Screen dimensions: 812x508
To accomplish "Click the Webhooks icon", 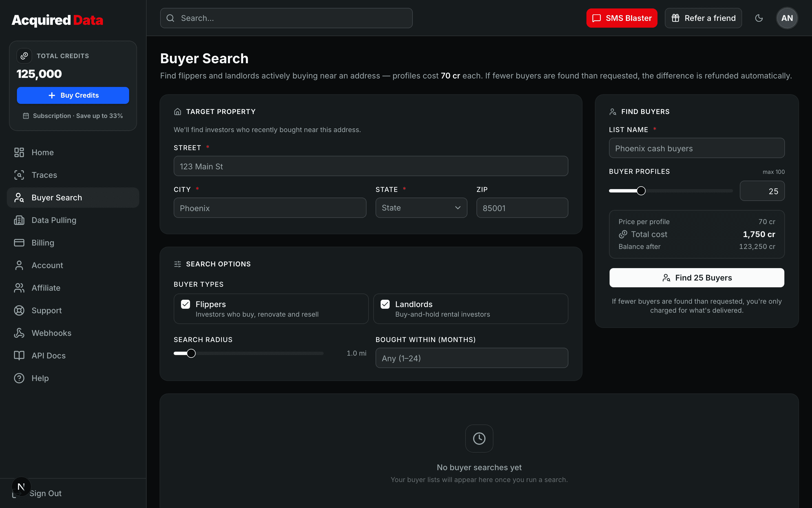I will [x=19, y=333].
